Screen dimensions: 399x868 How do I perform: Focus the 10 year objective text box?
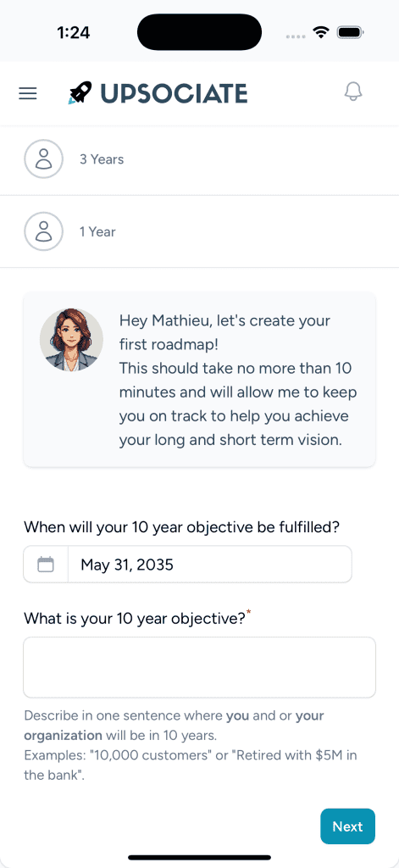199,667
